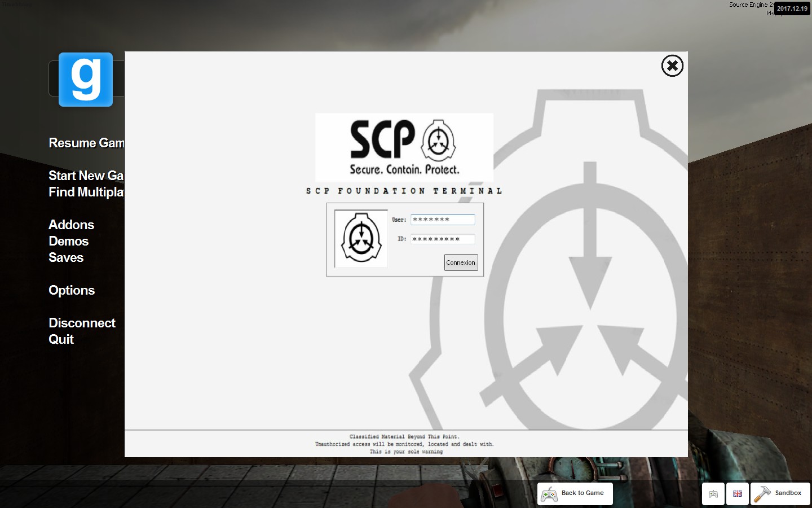Quit the game from menu
The height and width of the screenshot is (508, 812).
[61, 339]
